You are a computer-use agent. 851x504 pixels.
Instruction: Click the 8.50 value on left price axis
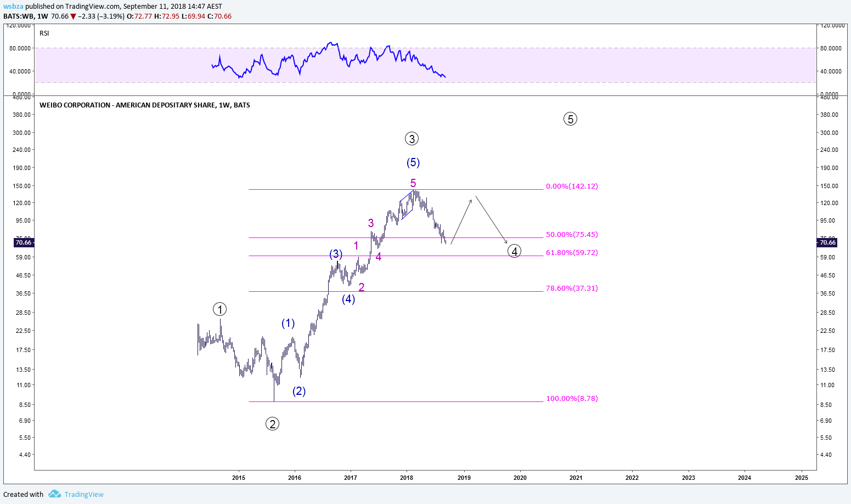(x=26, y=405)
